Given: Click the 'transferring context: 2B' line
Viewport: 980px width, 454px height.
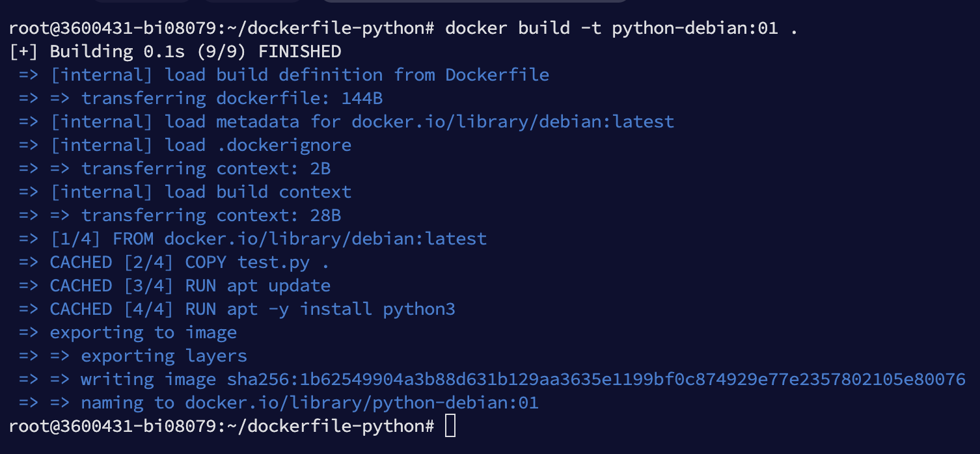Looking at the screenshot, I should (x=205, y=169).
